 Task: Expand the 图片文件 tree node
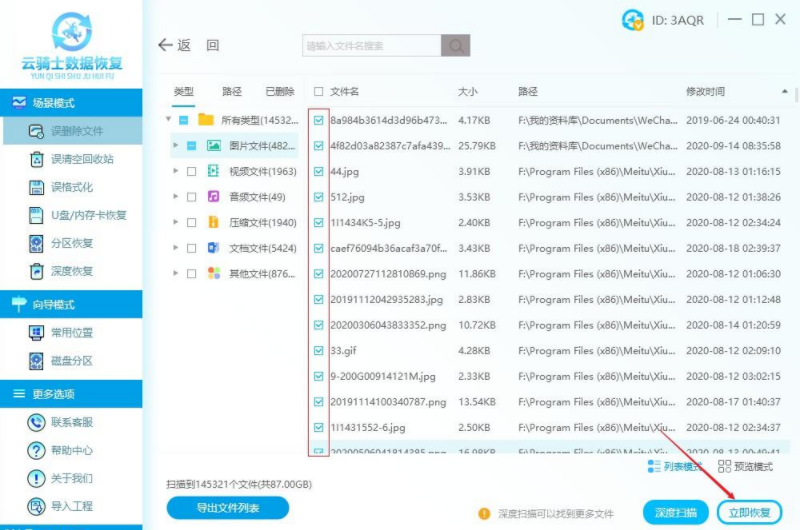pos(176,145)
